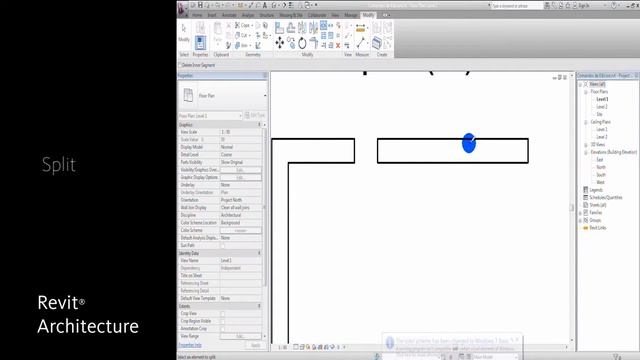Open the Properties palette button
Screen dimensions: 640x360
point(200,43)
